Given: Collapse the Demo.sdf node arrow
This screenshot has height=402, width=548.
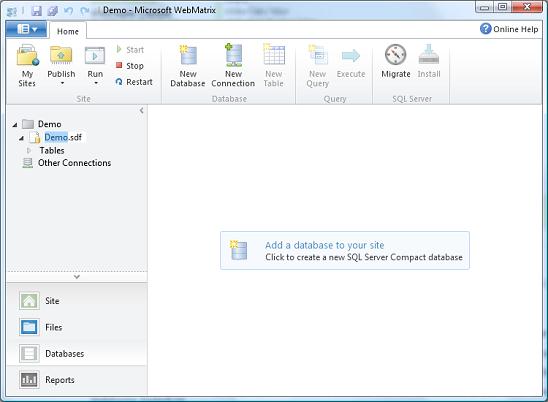Looking at the screenshot, I should pos(21,138).
